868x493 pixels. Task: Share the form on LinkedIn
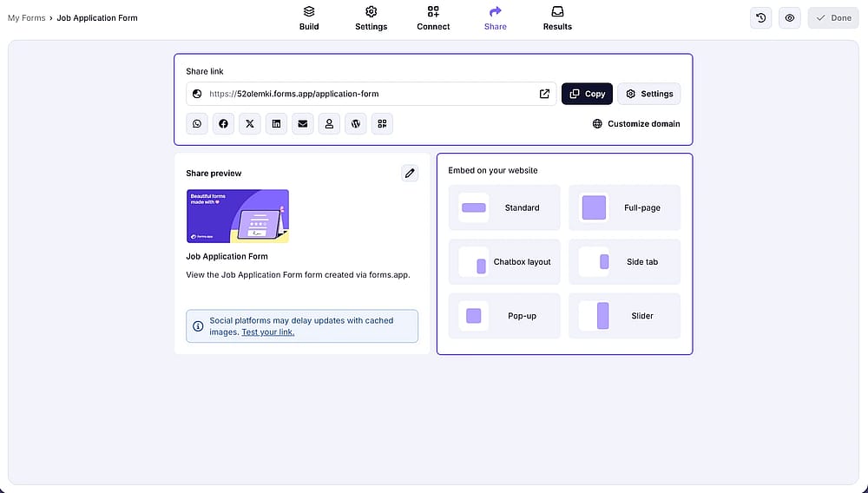coord(276,124)
